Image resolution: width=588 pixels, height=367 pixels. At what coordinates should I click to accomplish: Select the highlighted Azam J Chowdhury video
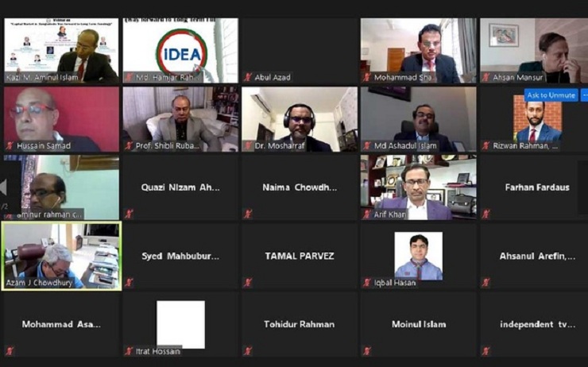point(61,256)
